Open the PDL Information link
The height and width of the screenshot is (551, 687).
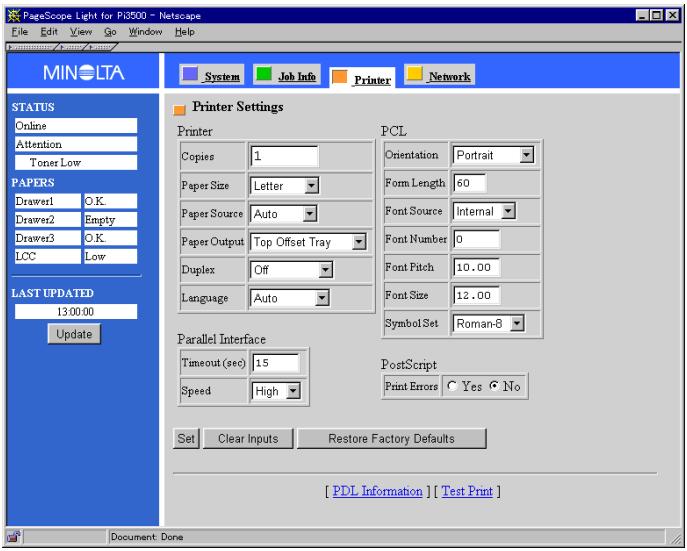click(x=377, y=491)
